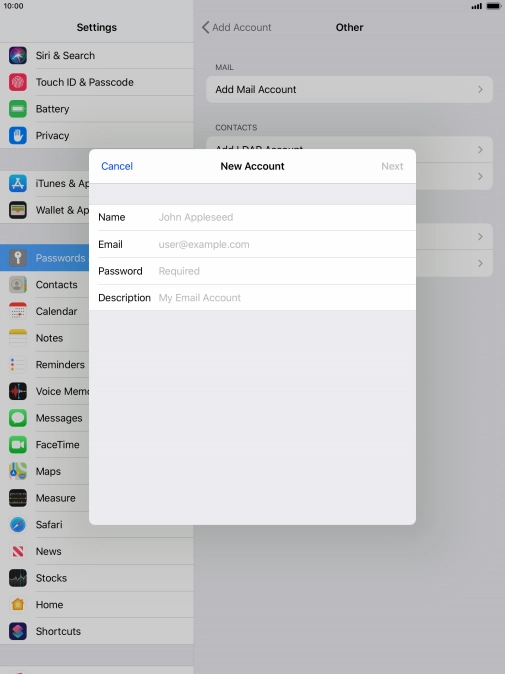Tap the Calendar icon
The height and width of the screenshot is (674, 505).
[x=18, y=311]
